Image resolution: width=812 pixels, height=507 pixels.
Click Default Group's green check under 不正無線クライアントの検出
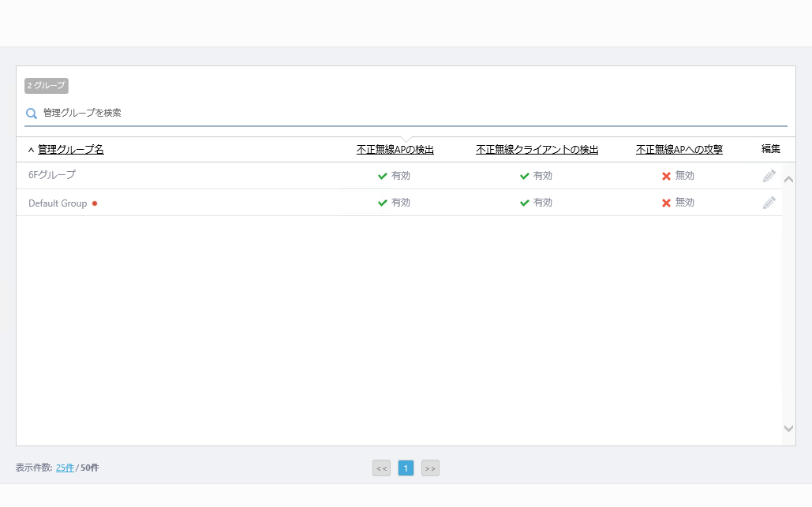pos(525,203)
